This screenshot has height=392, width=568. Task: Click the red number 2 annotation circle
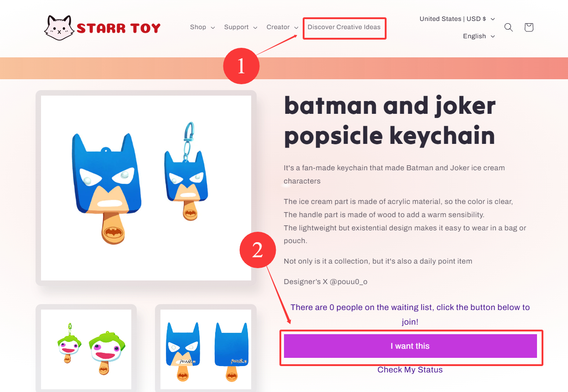point(258,250)
